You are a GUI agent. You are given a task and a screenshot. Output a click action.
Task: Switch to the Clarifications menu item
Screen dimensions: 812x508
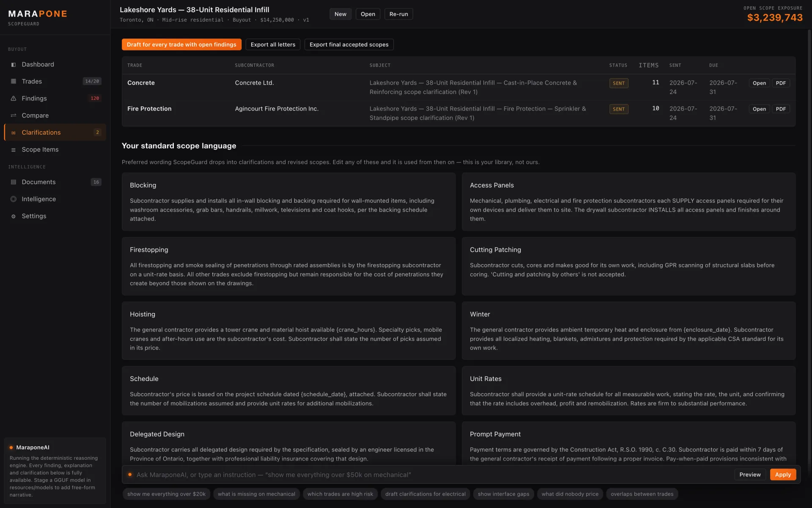[55, 133]
